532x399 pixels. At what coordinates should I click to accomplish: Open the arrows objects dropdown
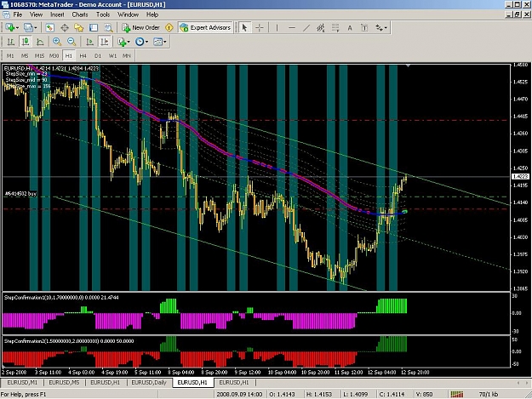(x=381, y=28)
